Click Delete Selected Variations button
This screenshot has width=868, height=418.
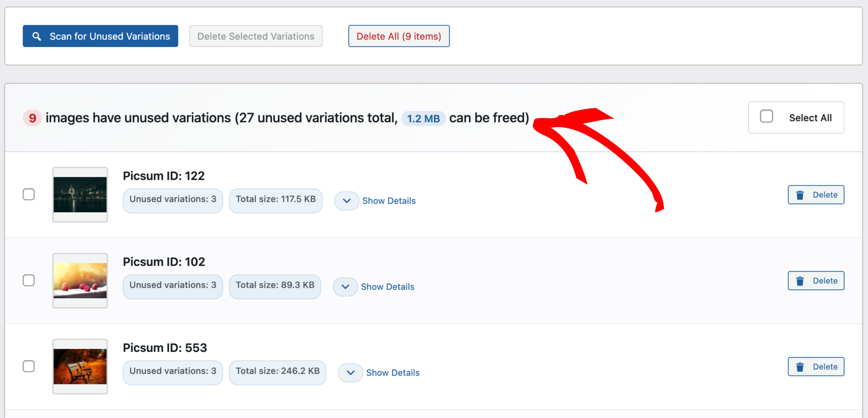(256, 36)
